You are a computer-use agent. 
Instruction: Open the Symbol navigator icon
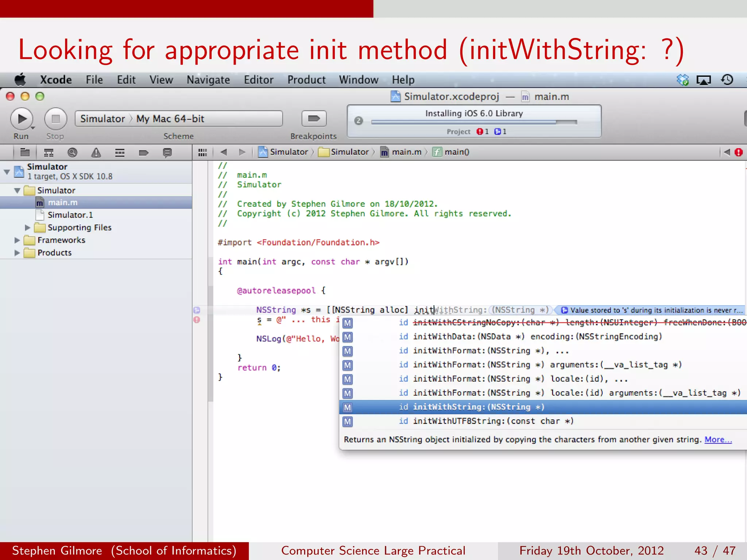pos(49,152)
